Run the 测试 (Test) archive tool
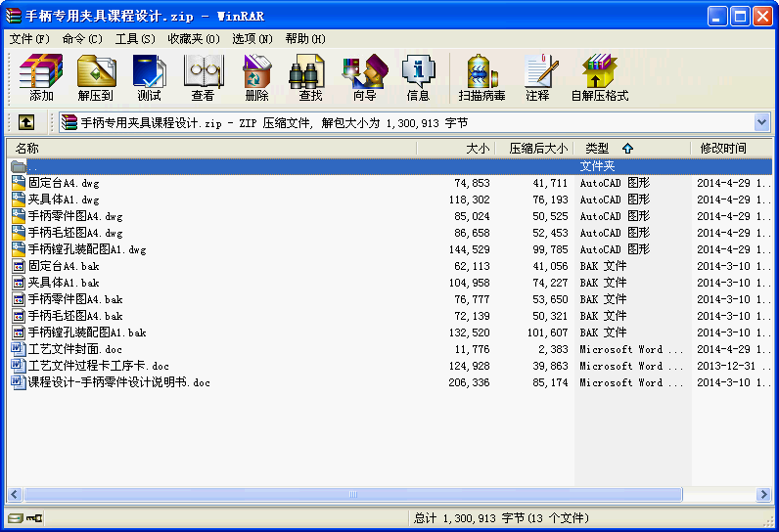The height and width of the screenshot is (532, 779). pos(149,77)
